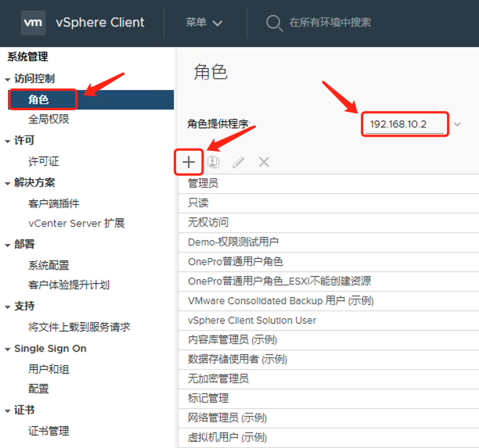The width and height of the screenshot is (479, 448).
Task: Select VMware Consolidated Backup 用户 (示例) role
Action: coord(329,301)
